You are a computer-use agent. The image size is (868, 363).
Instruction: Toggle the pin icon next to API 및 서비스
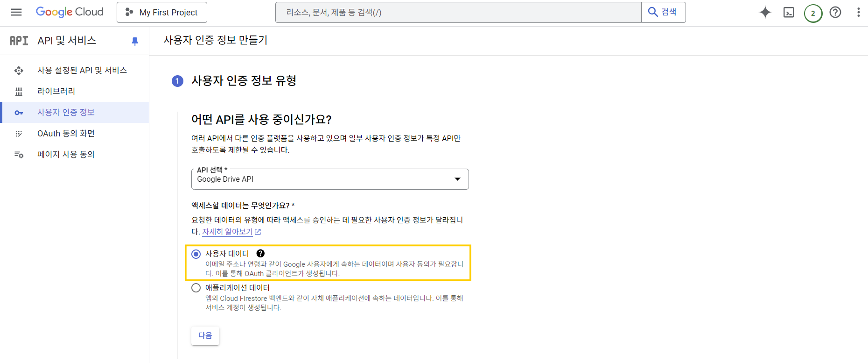(x=135, y=41)
